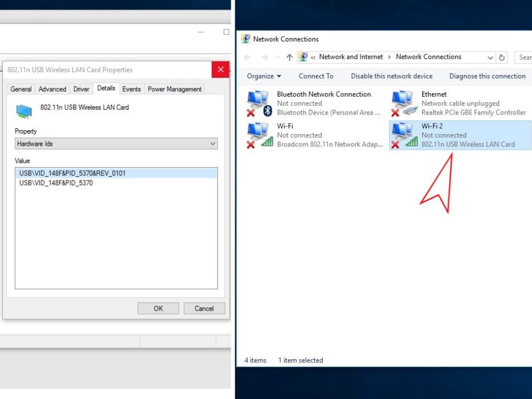This screenshot has width=532, height=399.
Task: Click the Back navigation arrow
Action: (x=248, y=57)
